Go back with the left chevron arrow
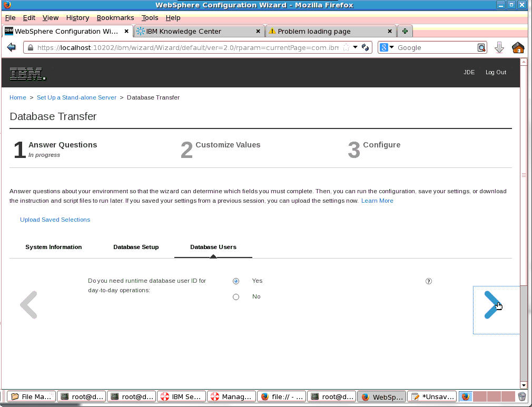The width and height of the screenshot is (532, 407). click(28, 305)
